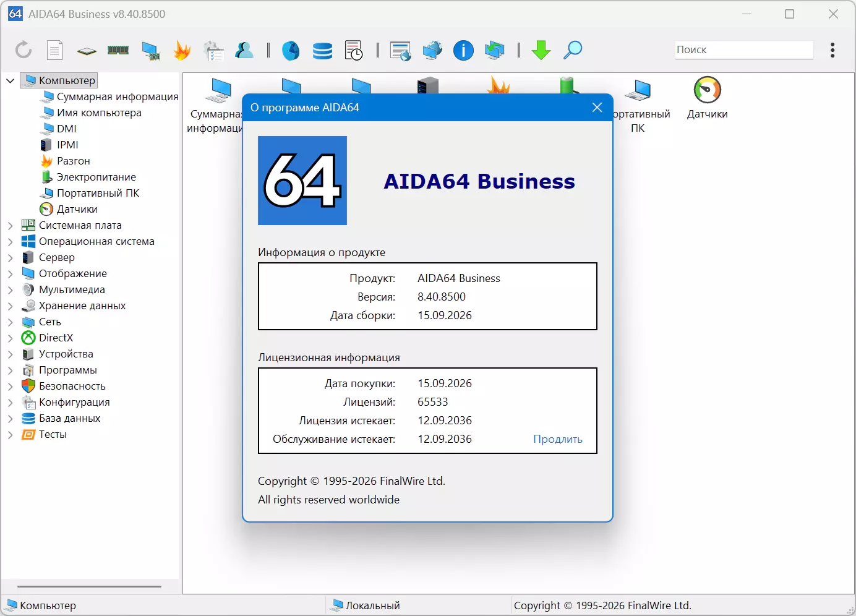Collapse the Компьютер tree node
Screen dimensions: 856x616
click(x=10, y=80)
